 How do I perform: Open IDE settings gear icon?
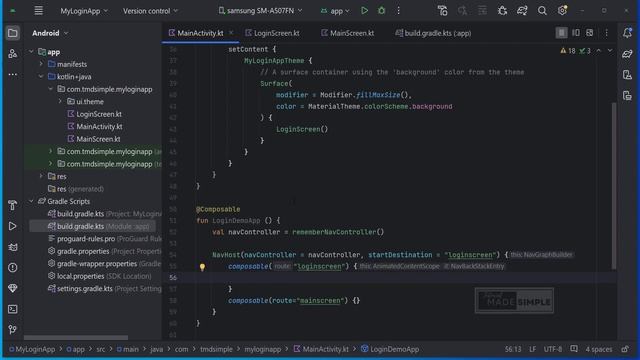coord(562,11)
